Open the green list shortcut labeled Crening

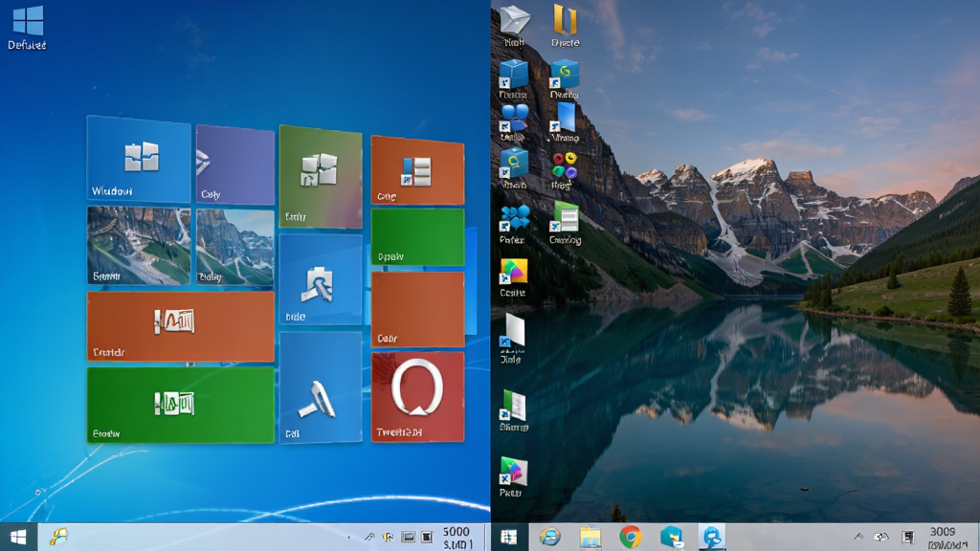[565, 223]
